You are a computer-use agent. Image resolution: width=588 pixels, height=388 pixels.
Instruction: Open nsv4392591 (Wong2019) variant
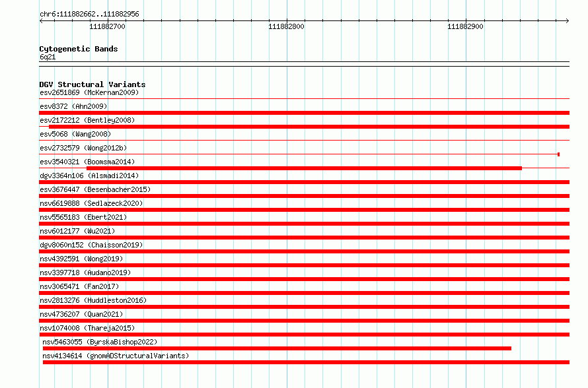pos(81,259)
